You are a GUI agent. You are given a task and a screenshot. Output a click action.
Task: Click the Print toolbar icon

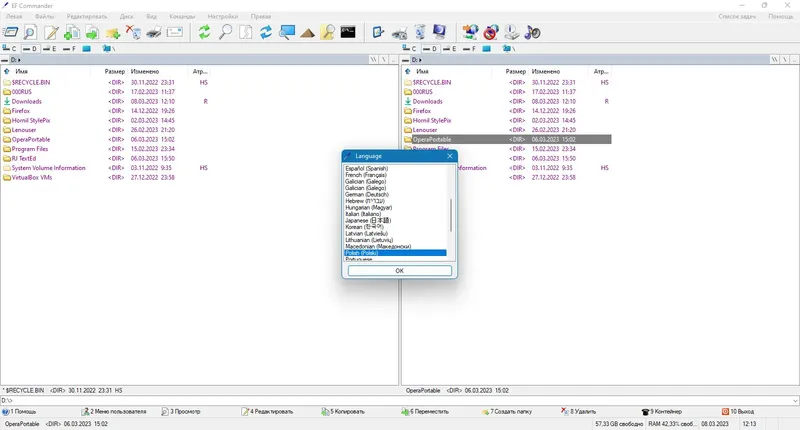[x=154, y=33]
